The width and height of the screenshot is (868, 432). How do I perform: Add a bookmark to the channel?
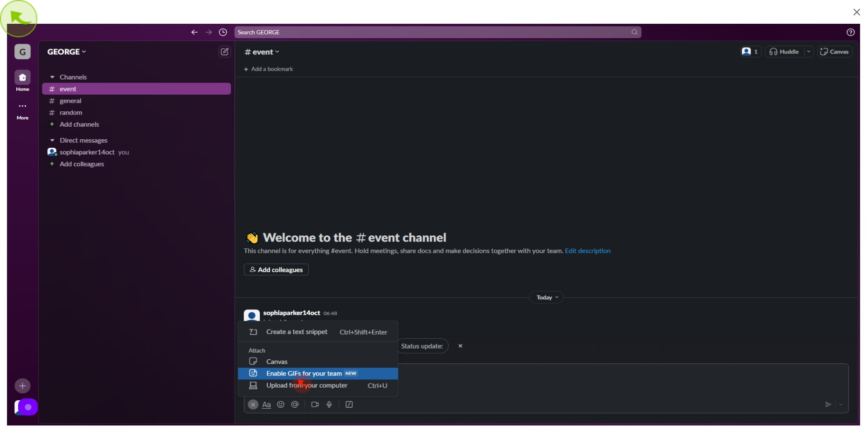point(269,69)
